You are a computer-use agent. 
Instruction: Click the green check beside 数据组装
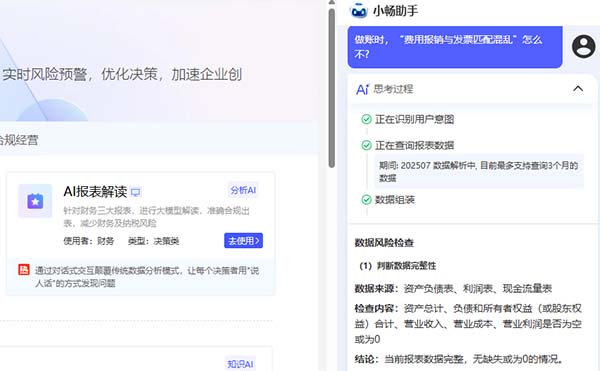[366, 200]
